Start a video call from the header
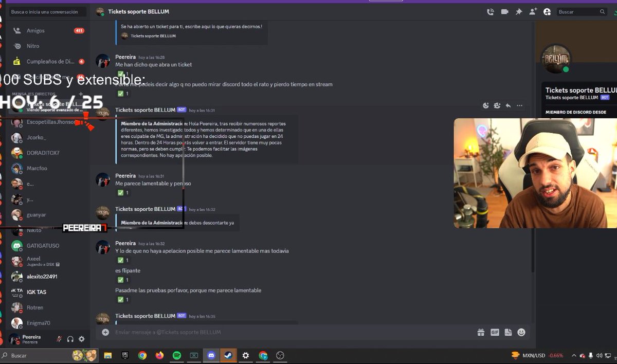Viewport: 617px width, 364px height. click(x=505, y=12)
